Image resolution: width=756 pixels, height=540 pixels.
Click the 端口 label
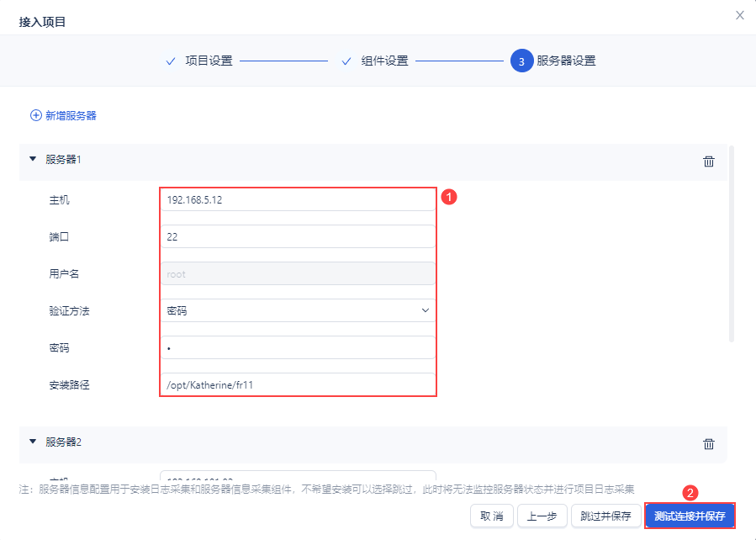point(60,237)
